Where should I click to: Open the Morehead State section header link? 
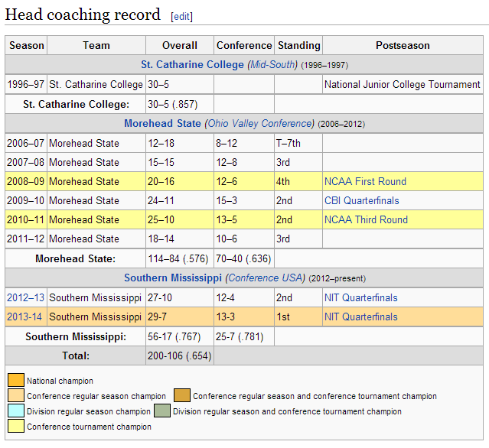pos(162,124)
